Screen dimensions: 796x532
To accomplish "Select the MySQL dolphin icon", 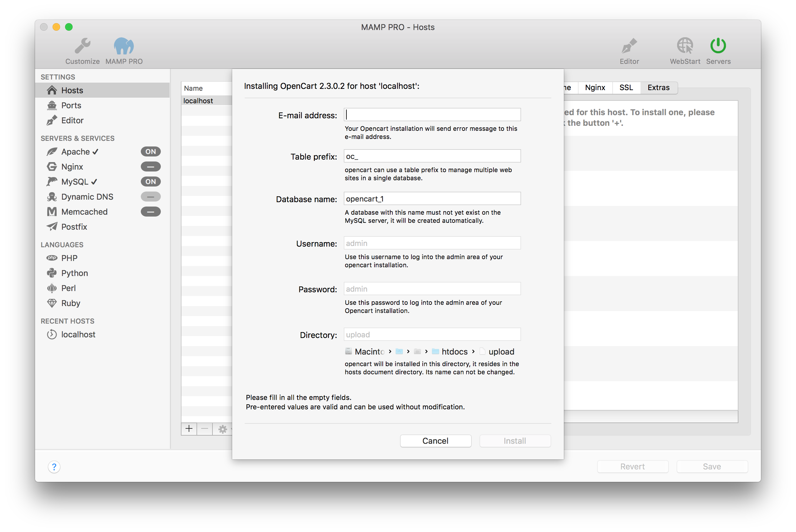I will (x=52, y=182).
